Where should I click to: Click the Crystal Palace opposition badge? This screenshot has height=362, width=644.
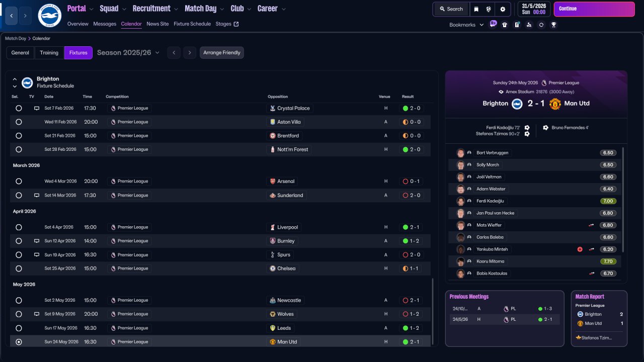(273, 108)
